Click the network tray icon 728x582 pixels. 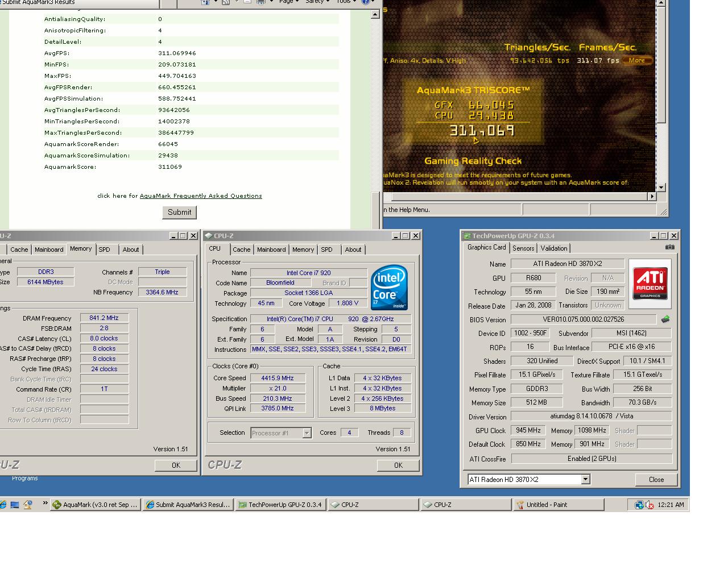click(x=639, y=505)
